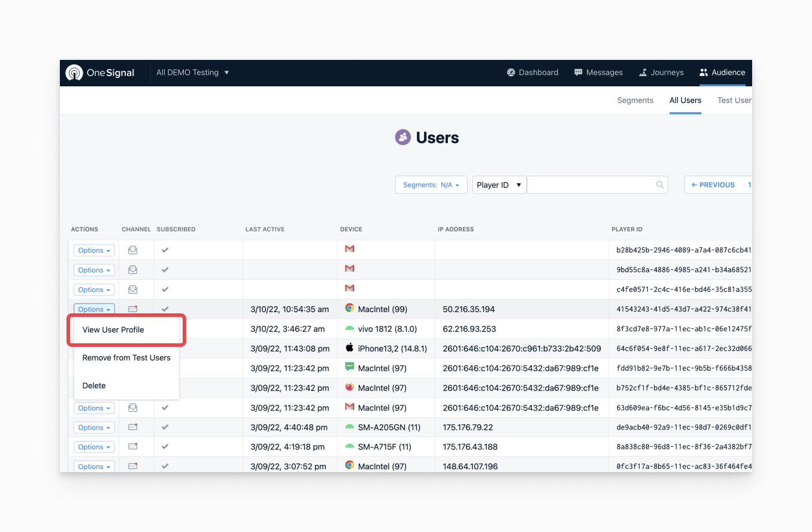
Task: Click device name vivo 1812 (8.1.0)
Action: click(x=387, y=329)
